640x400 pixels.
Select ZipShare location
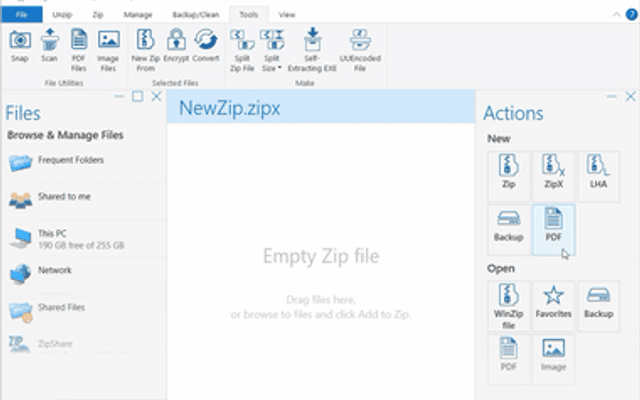(85, 345)
